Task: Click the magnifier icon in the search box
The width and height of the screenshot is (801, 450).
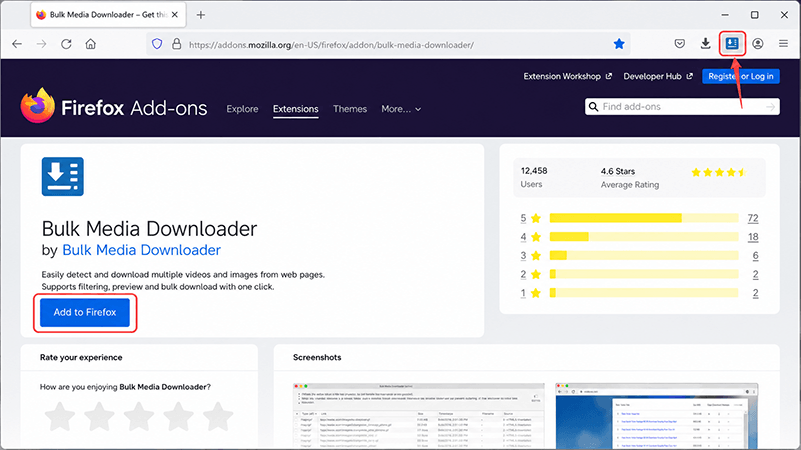Action: 593,106
